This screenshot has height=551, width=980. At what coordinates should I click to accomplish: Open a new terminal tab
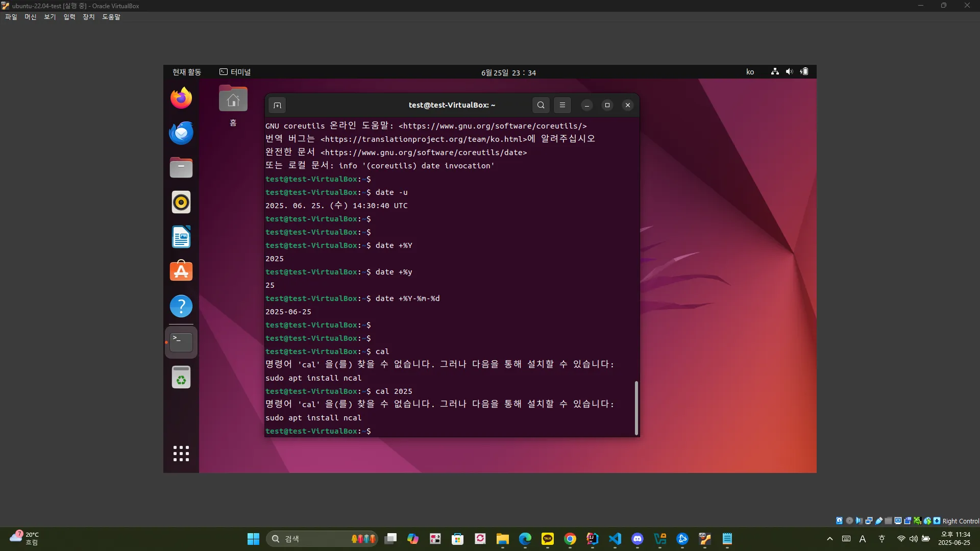coord(277,105)
